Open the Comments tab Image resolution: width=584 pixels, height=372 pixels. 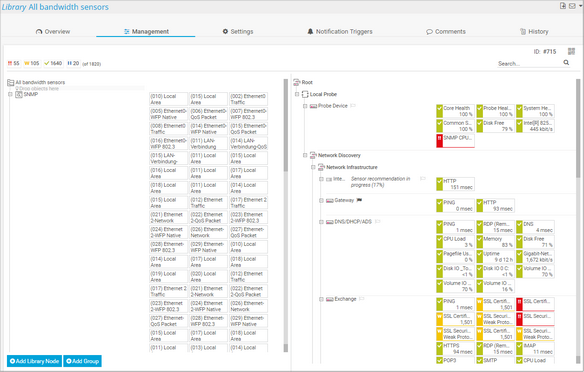point(446,32)
